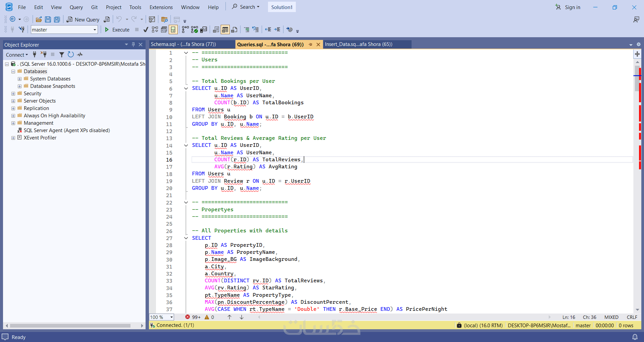This screenshot has height=342, width=644.
Task: Open the master database dropdown
Action: [95, 30]
